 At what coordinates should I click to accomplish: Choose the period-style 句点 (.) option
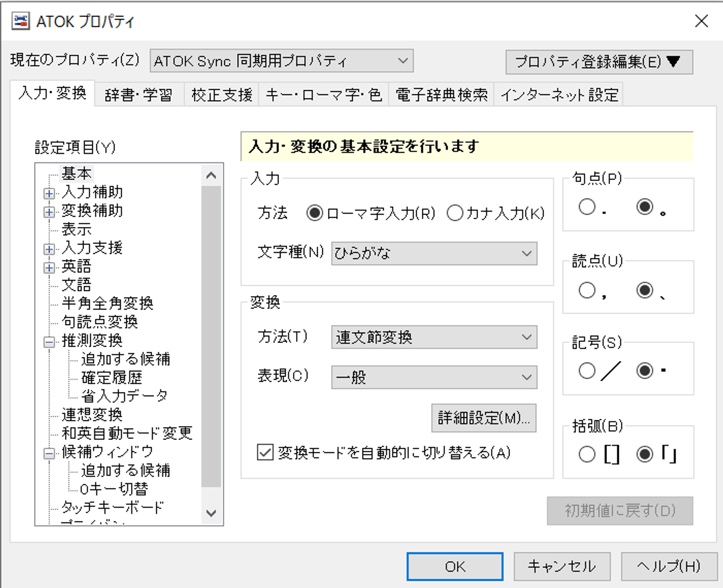click(x=587, y=207)
